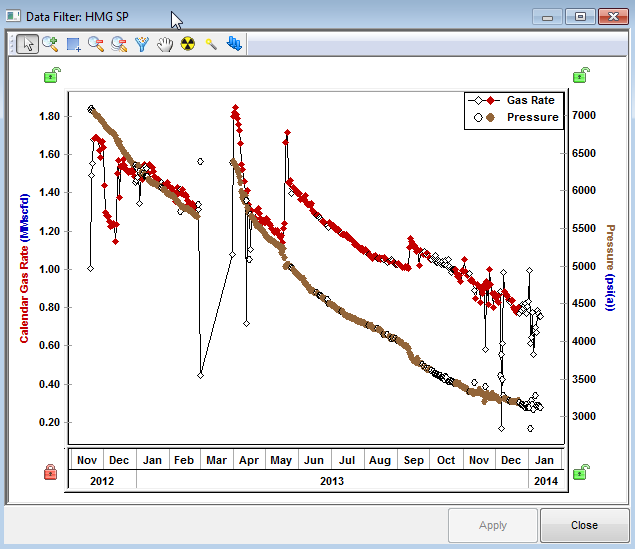The height and width of the screenshot is (549, 635).
Task: Click the Oct month label
Action: tap(446, 460)
